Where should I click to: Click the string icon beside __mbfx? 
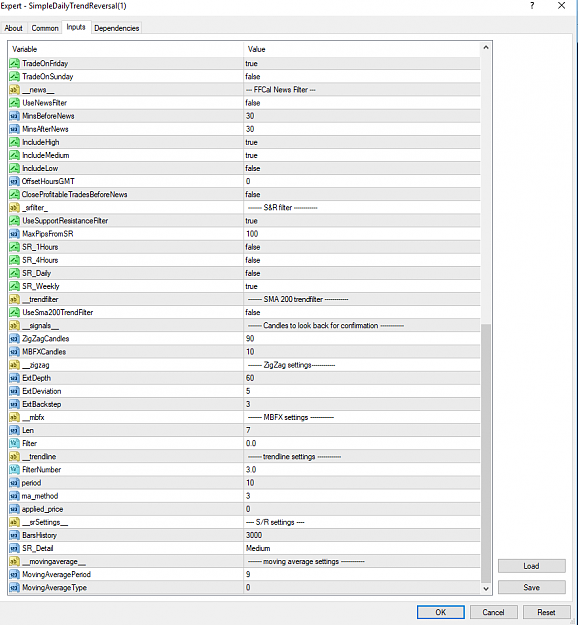coord(14,417)
